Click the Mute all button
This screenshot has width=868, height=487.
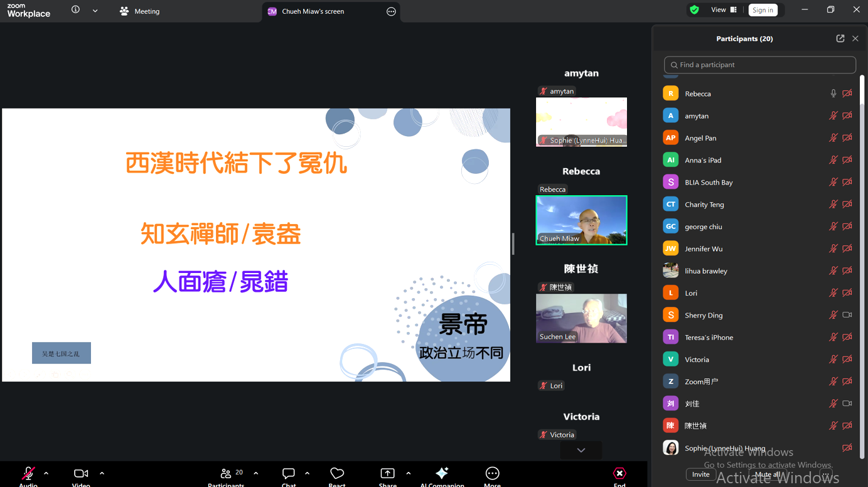(767, 474)
